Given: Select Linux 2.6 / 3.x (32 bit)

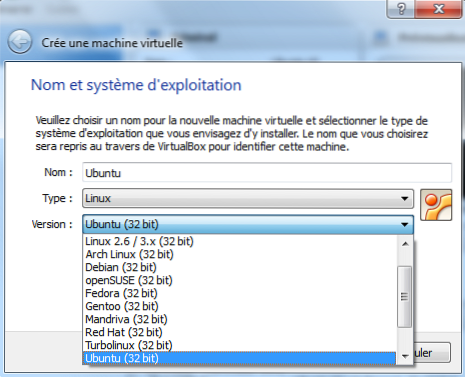Looking at the screenshot, I should click(240, 241).
